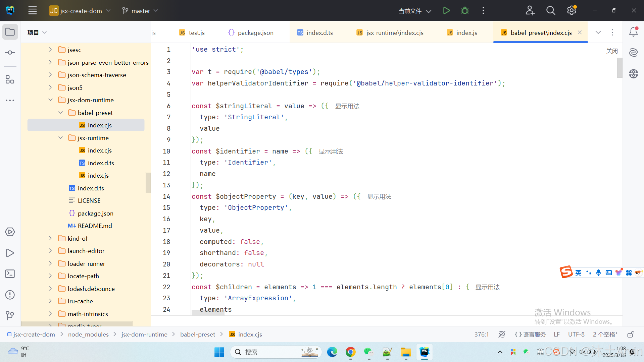The height and width of the screenshot is (362, 644).
Task: Open Notifications using the bell icon
Action: 633,32
